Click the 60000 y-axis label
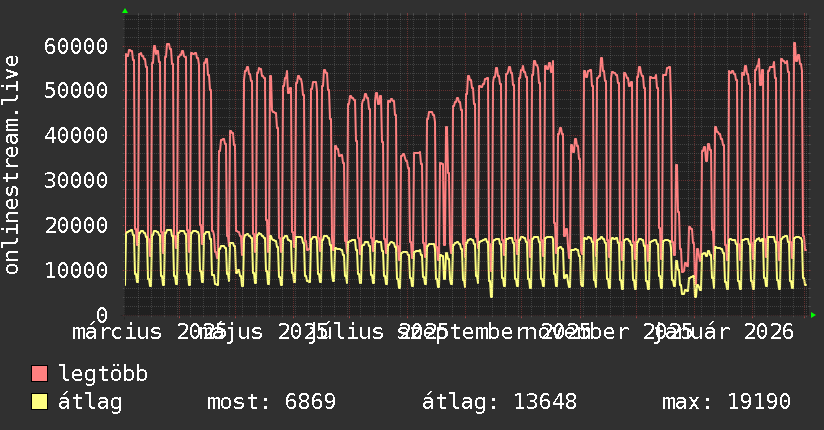This screenshot has width=824, height=430. point(76,46)
